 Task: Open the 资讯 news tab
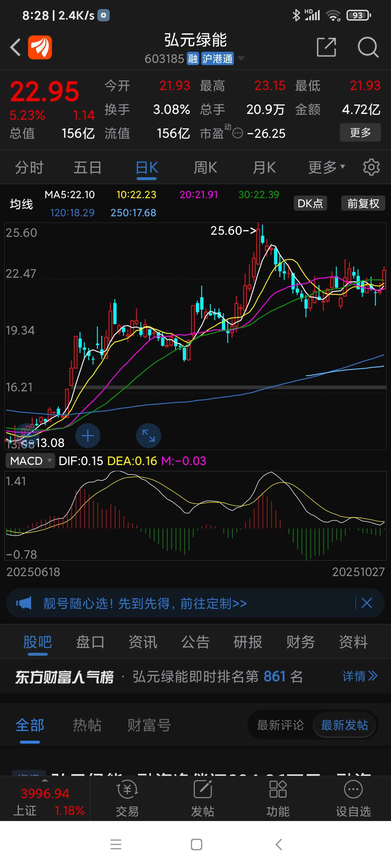[x=143, y=642]
